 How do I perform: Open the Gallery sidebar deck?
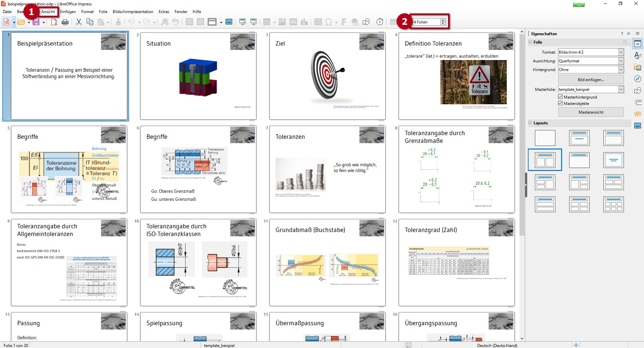(x=637, y=67)
